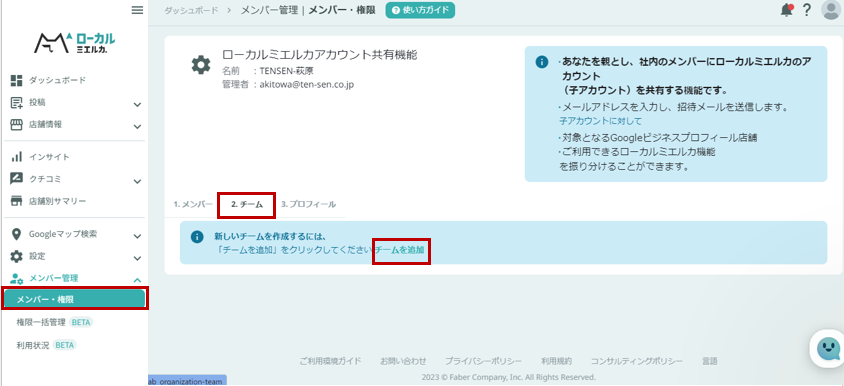Switch to the 3. プロフィール tab
844x386 pixels.
(x=308, y=205)
